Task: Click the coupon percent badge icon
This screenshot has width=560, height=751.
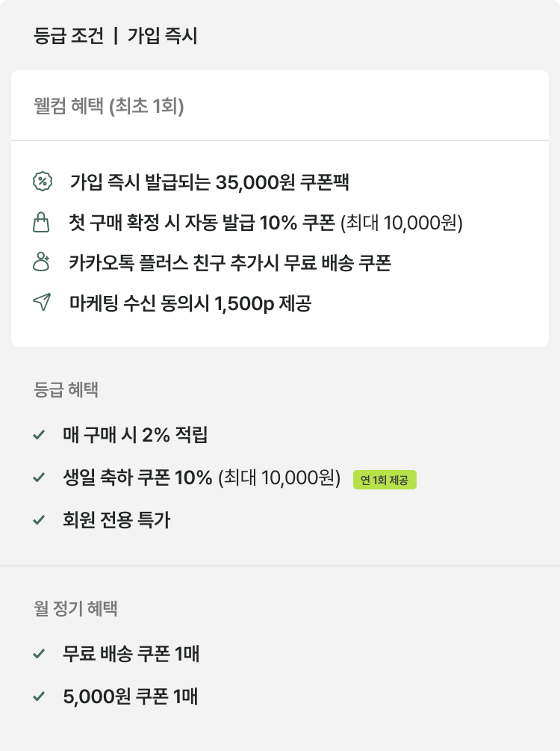Action: pyautogui.click(x=43, y=182)
